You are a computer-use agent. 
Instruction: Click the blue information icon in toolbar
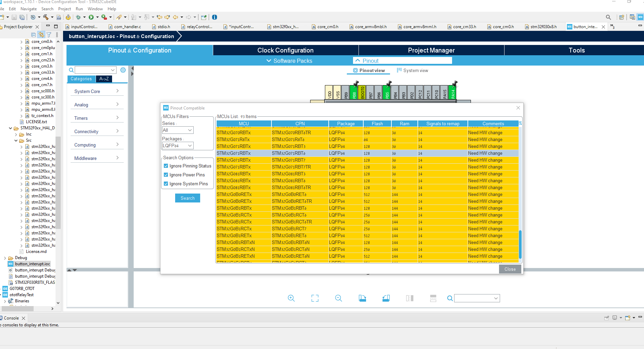point(215,17)
